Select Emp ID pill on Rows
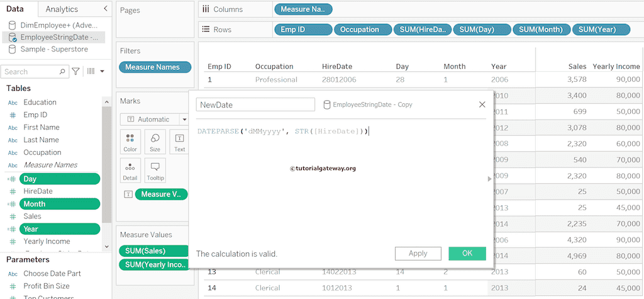Image resolution: width=644 pixels, height=299 pixels. click(x=303, y=29)
